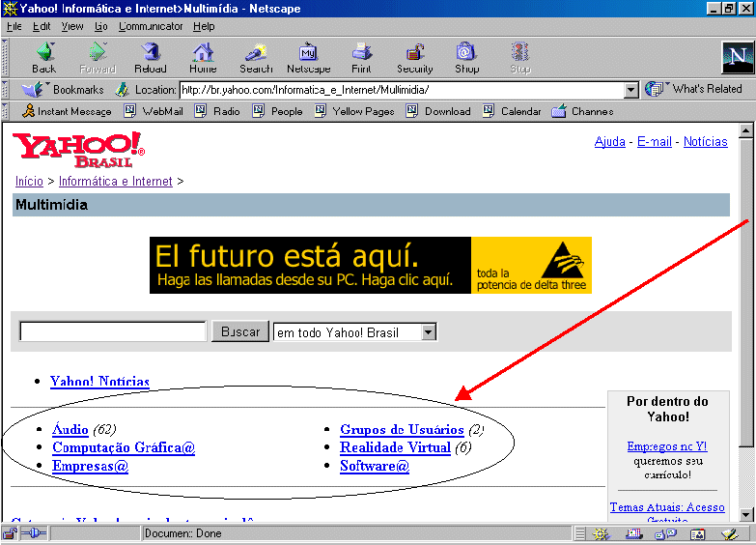The height and width of the screenshot is (545, 756).
Task: Collapse the Personal toolbar grip handle
Action: (5, 111)
